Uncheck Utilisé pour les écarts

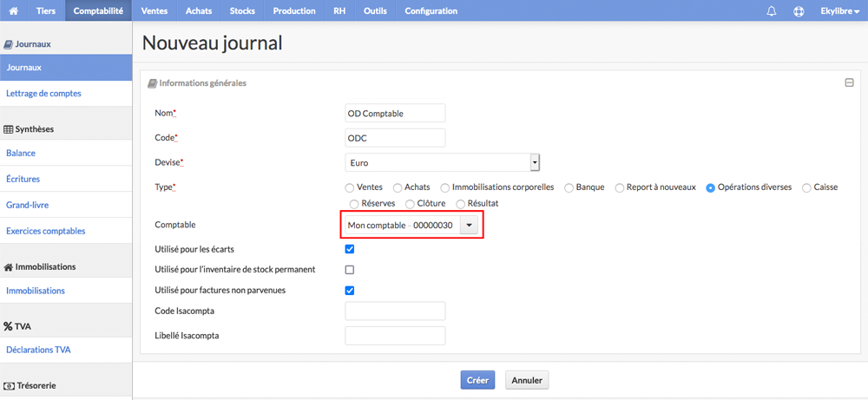[349, 249]
